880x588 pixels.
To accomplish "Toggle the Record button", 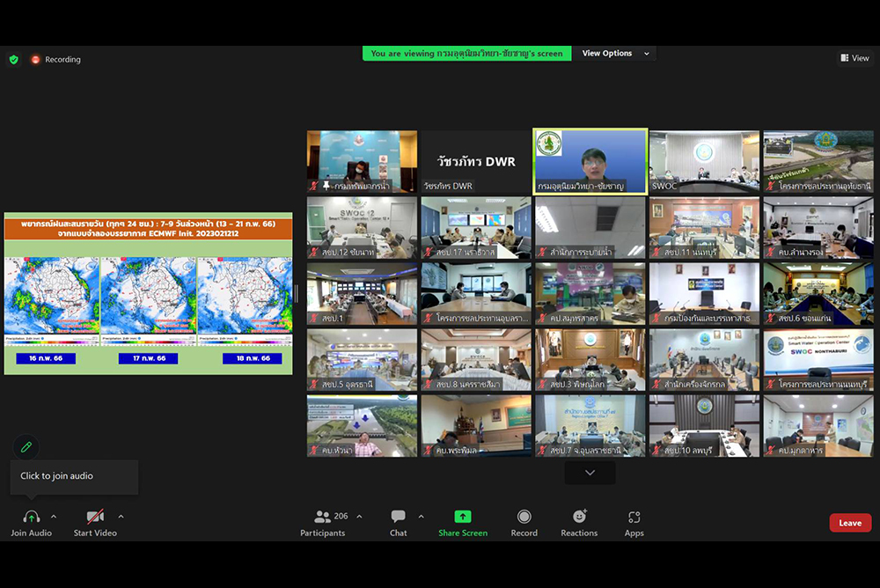I will point(524,523).
